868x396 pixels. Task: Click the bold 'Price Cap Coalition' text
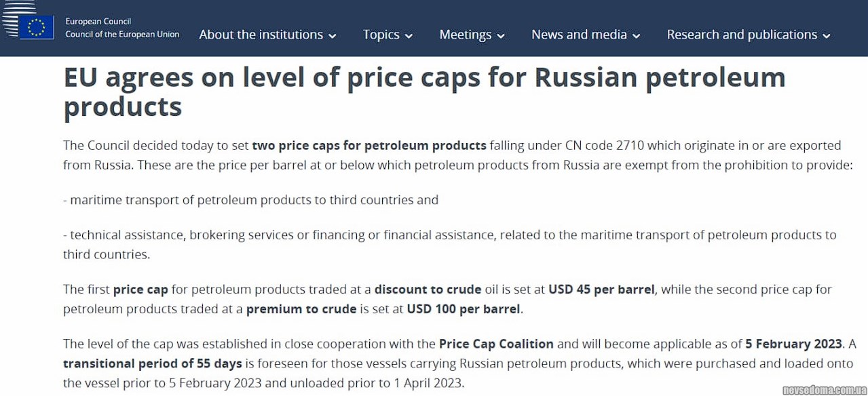pyautogui.click(x=496, y=344)
